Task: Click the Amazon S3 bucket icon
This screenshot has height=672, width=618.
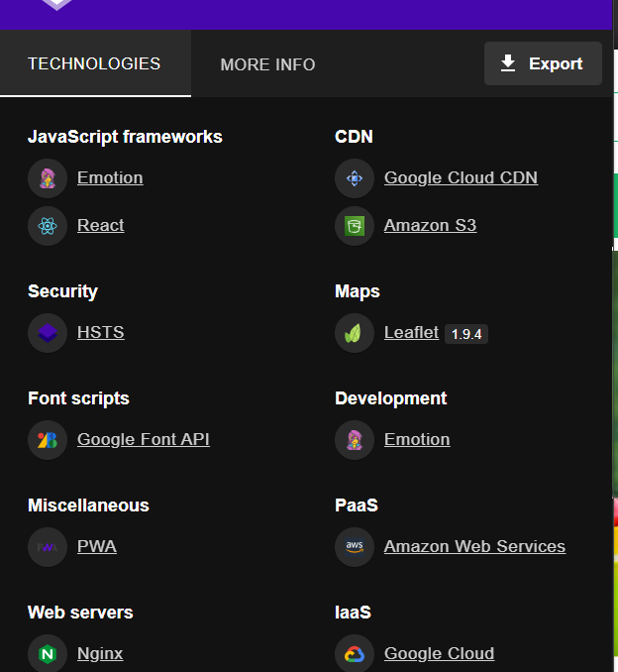Action: click(355, 226)
